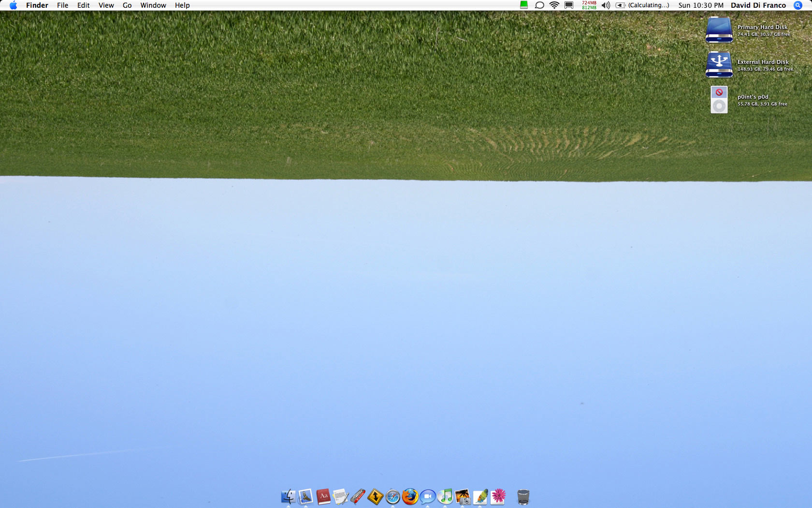Launch TextEdit from the Dock

[x=341, y=496]
